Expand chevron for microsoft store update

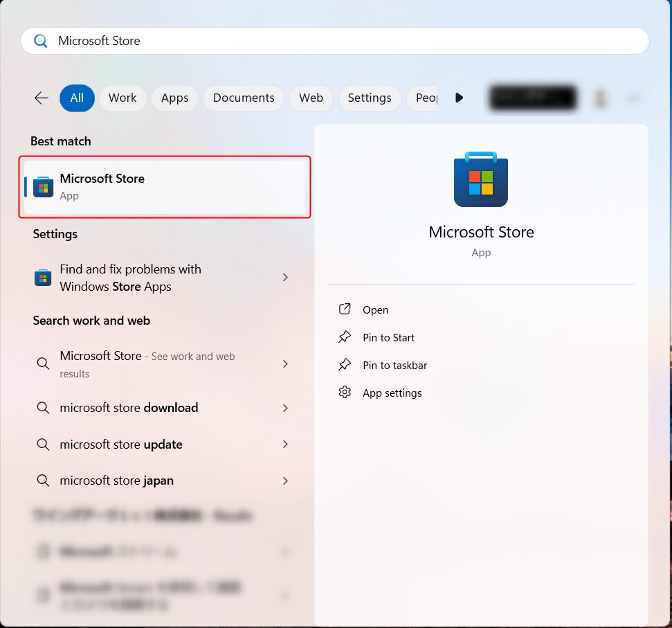285,444
